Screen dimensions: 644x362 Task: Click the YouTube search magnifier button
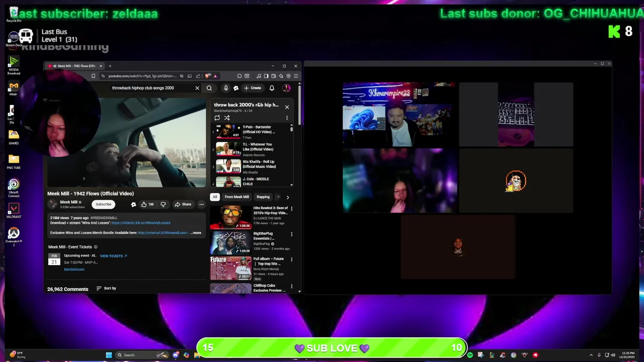coord(209,88)
